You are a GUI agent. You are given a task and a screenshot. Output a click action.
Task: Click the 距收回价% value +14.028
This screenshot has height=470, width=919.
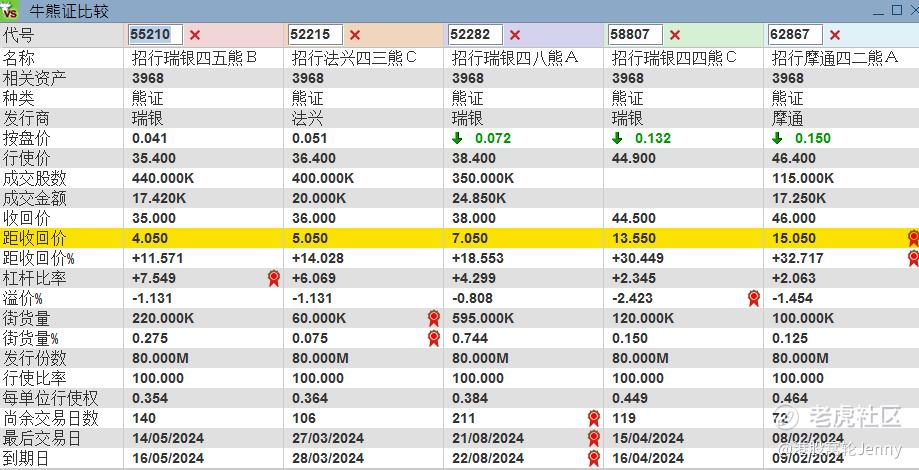click(x=318, y=258)
